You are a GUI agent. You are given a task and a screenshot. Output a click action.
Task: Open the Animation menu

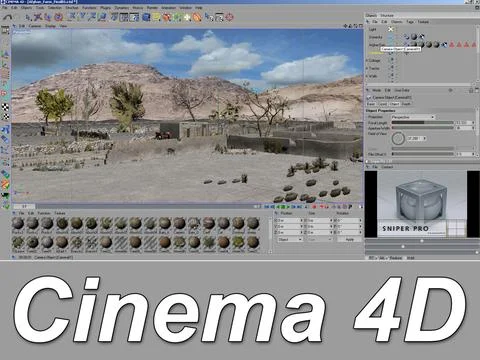tap(169, 7)
